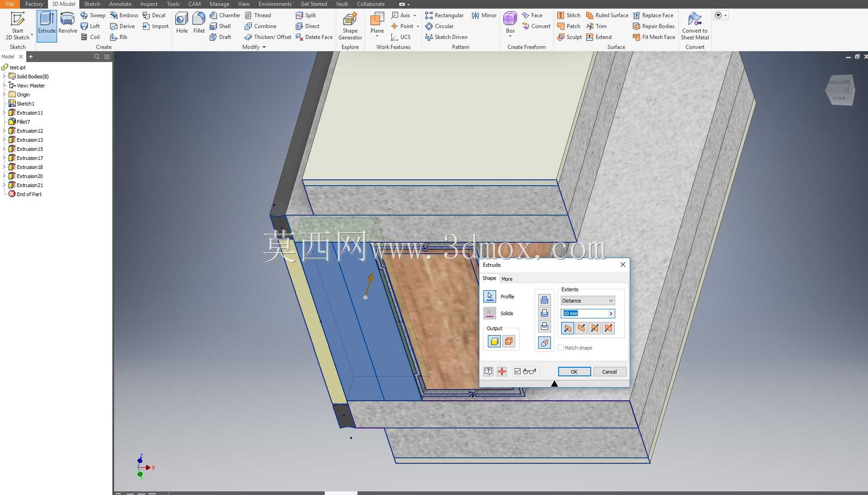Screen dimensions: 868x495
Task: Select the Intersect operation in Extrude dialog
Action: (x=545, y=327)
